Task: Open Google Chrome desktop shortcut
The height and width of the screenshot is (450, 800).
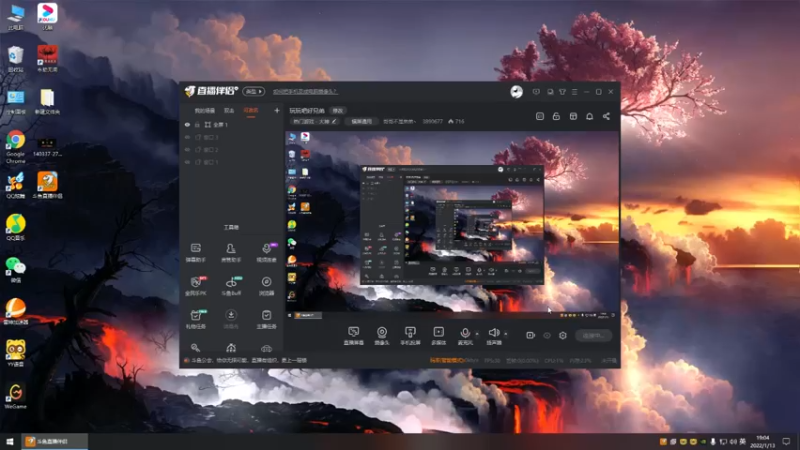Action: [x=15, y=147]
